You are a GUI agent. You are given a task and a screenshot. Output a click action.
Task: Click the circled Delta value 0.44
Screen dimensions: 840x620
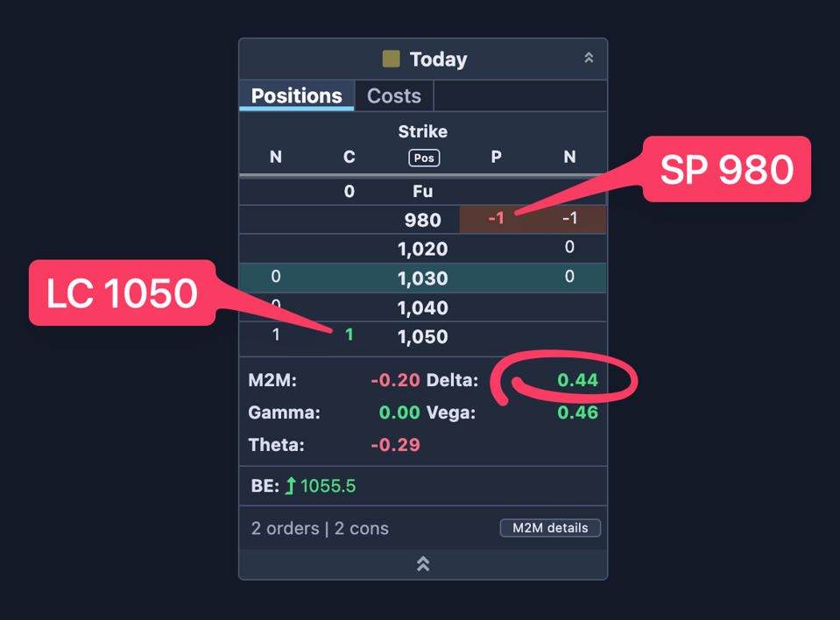[577, 380]
